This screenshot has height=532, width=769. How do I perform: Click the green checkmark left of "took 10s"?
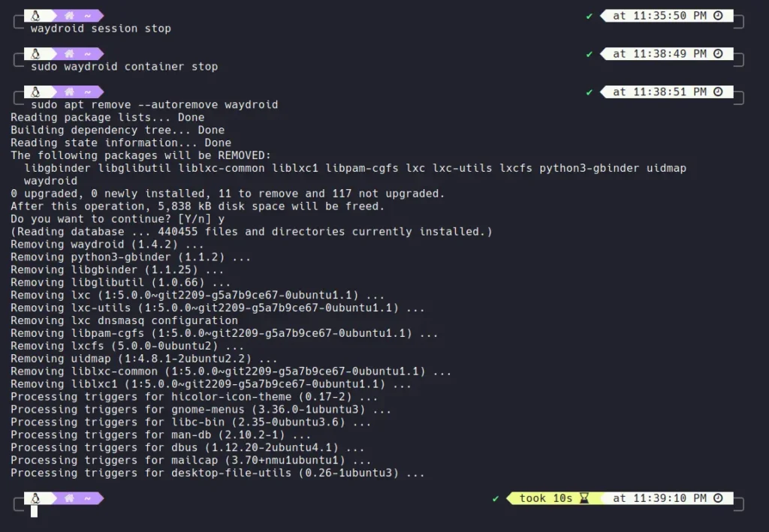pos(496,498)
